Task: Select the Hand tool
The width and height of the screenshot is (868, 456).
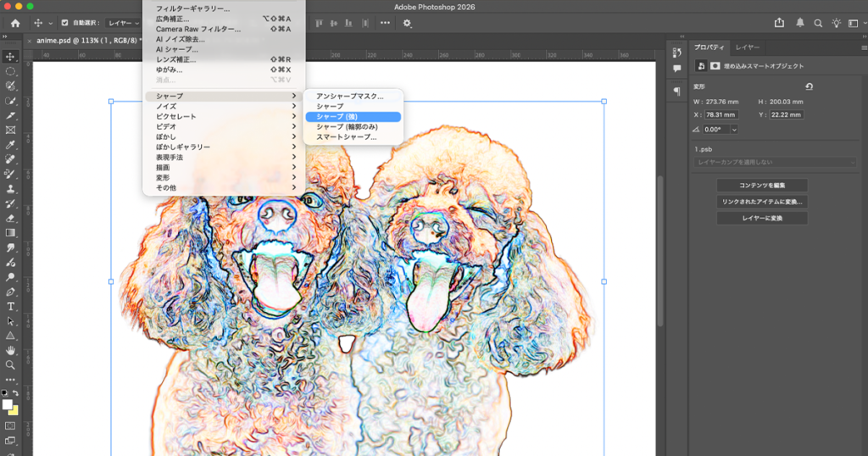Action: coord(11,350)
